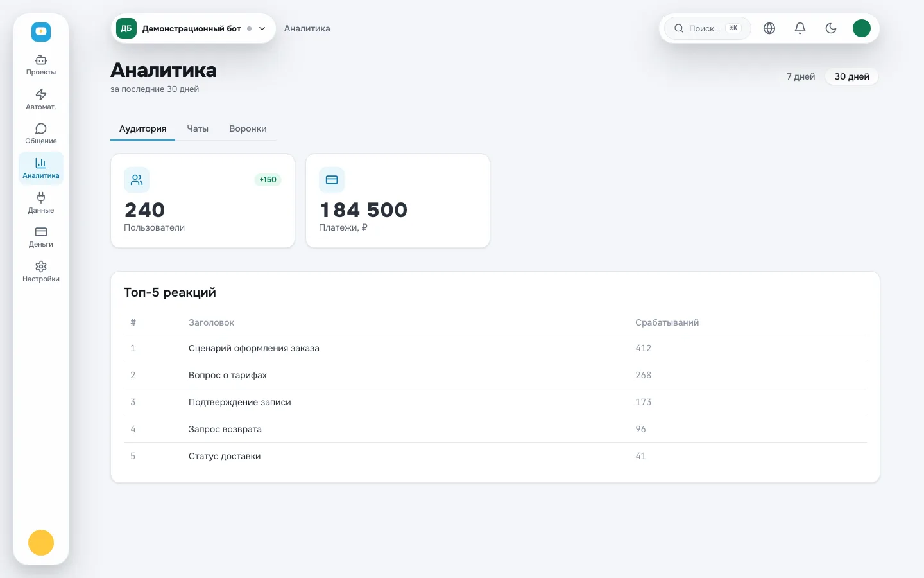The height and width of the screenshot is (578, 924).
Task: Select row Запрос возврата
Action: 495,429
